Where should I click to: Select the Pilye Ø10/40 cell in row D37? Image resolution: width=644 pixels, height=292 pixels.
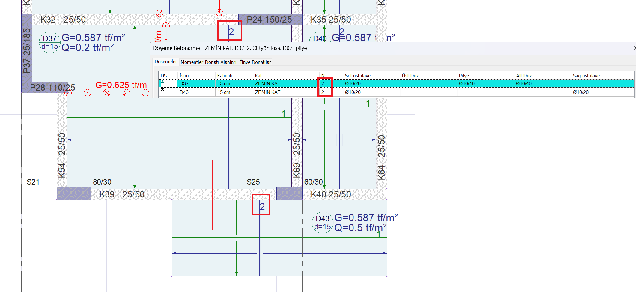tap(467, 84)
